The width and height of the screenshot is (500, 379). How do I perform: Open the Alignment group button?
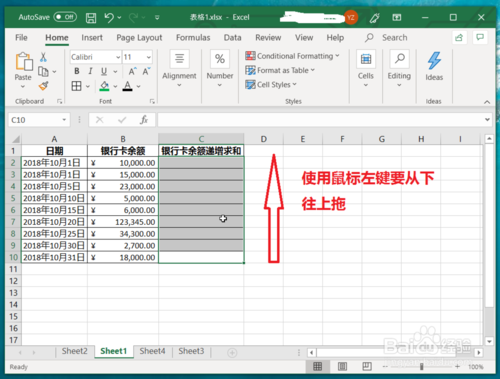coord(179,69)
